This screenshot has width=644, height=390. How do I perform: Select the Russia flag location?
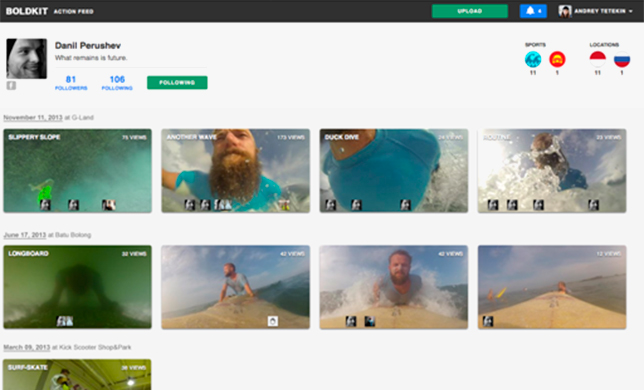coord(622,60)
